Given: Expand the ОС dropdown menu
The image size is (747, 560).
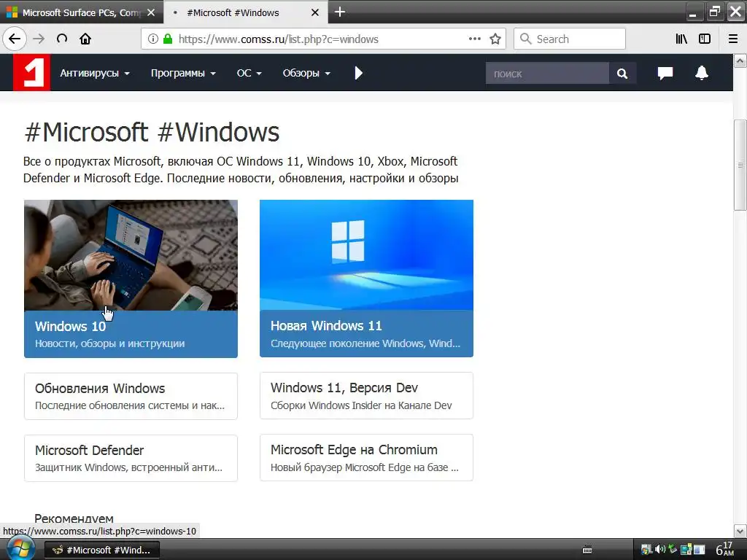Looking at the screenshot, I should pos(249,74).
